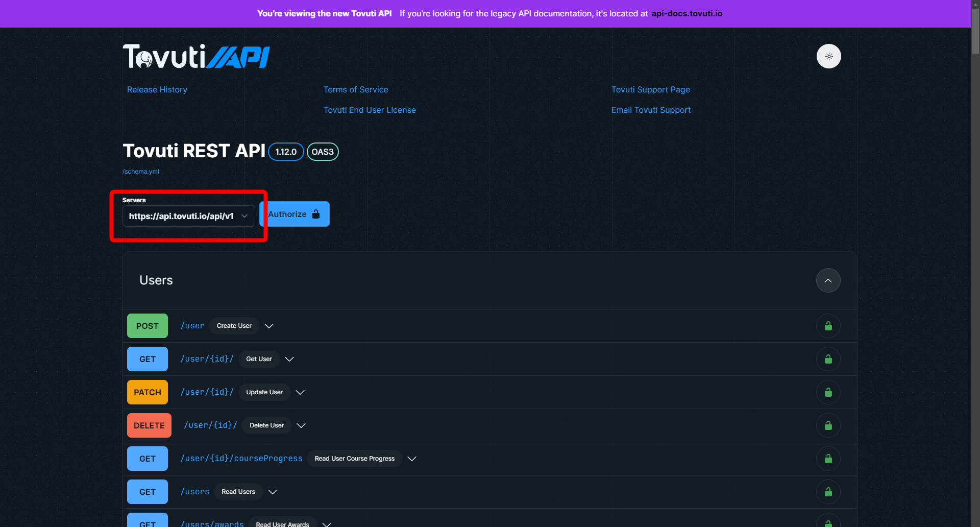The image size is (980, 527).
Task: Click lock icon on Read User Course Progress row
Action: tap(828, 459)
